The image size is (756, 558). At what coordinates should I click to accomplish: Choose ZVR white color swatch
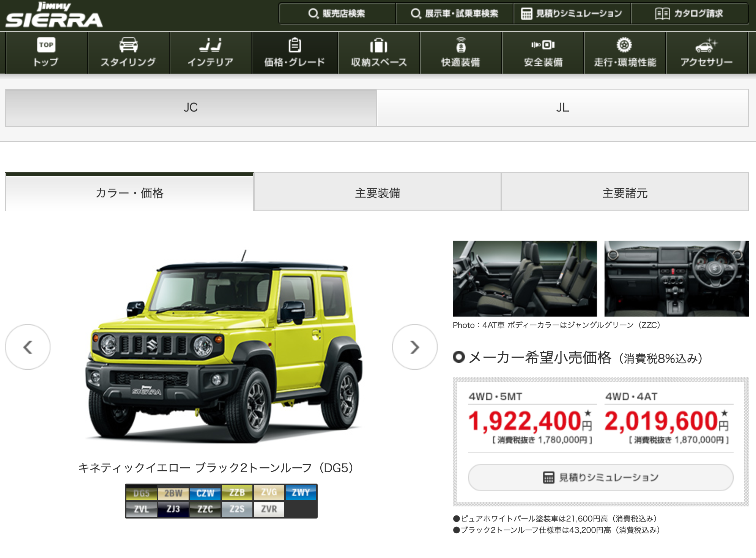269,509
